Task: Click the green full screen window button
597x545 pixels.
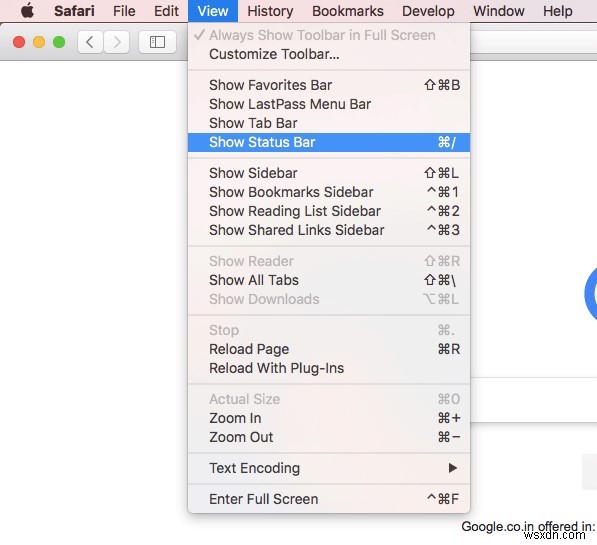Action: click(59, 42)
